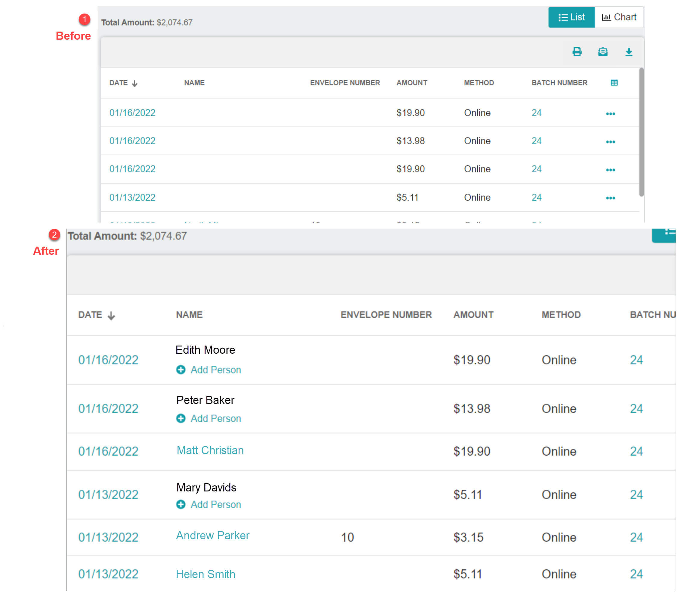Open the column chooser table icon

614,83
